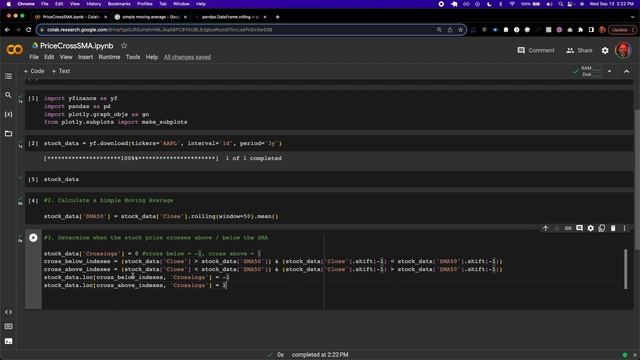Click the Share button
Screen dimensions: 640x360
click(579, 50)
